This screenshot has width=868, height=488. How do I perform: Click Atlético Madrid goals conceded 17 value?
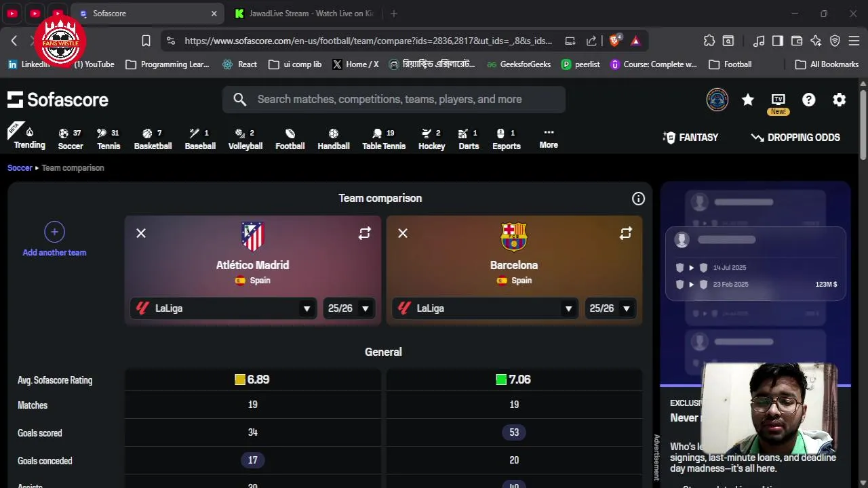tap(252, 460)
